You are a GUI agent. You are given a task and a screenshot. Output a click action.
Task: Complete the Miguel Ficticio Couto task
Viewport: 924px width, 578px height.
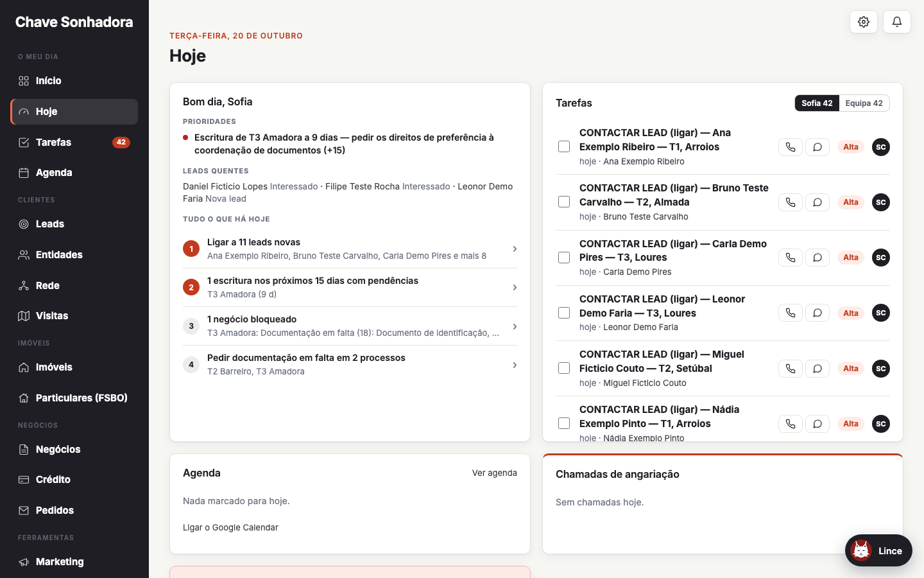564,368
